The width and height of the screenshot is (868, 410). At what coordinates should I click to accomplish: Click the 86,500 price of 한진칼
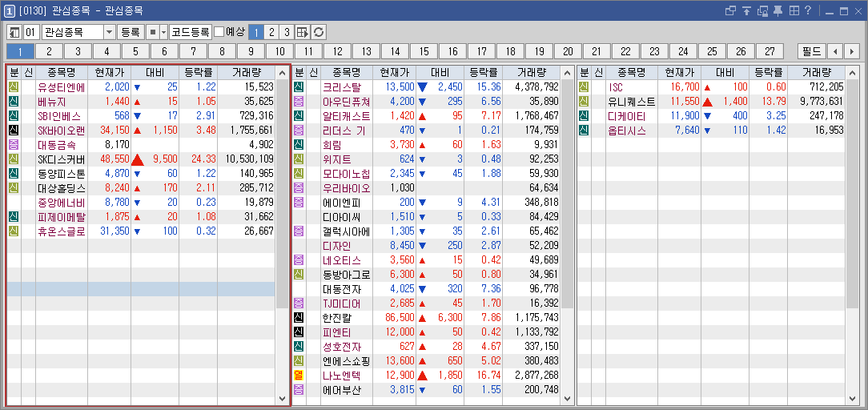coord(399,318)
